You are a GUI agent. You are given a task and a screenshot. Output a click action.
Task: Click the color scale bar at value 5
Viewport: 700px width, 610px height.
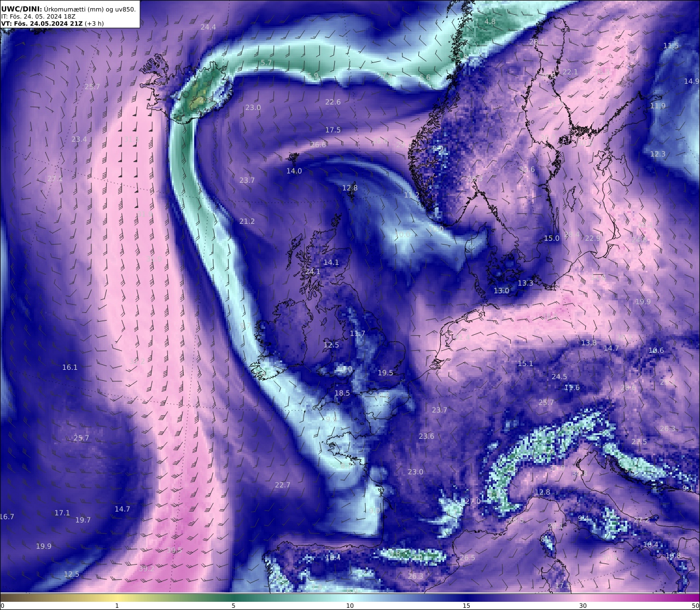[234, 597]
